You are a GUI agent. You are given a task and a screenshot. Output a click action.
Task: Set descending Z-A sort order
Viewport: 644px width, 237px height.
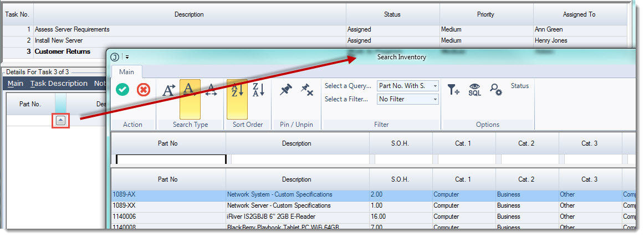pos(258,89)
